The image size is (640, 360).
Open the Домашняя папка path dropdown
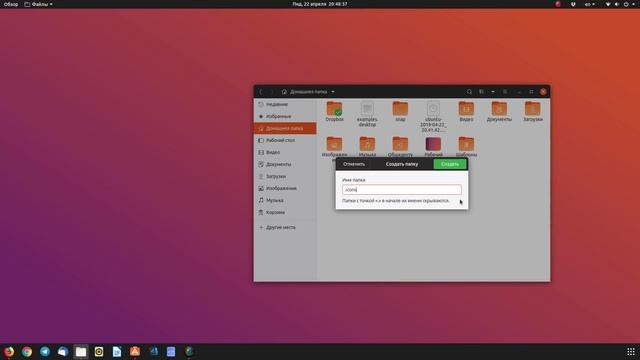308,92
